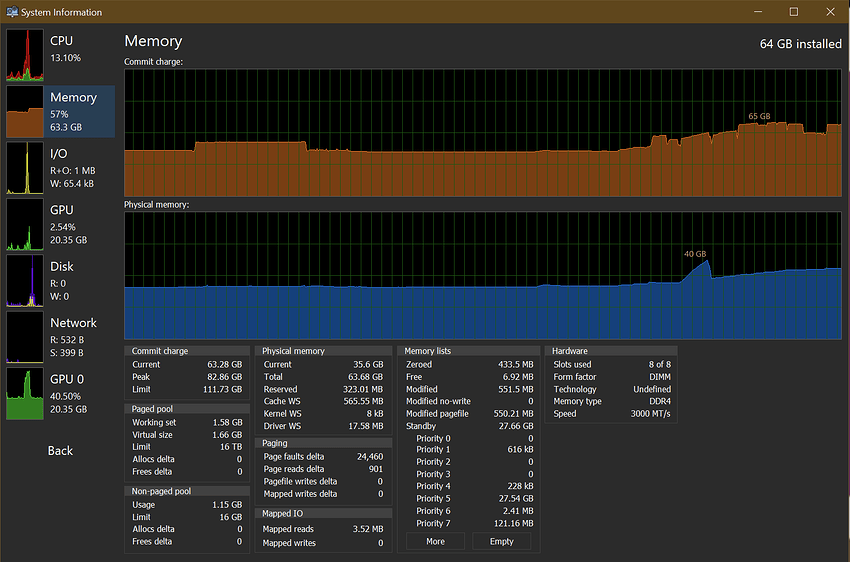Image resolution: width=850 pixels, height=562 pixels.
Task: Select the Memory graph thumbnail
Action: click(x=25, y=111)
